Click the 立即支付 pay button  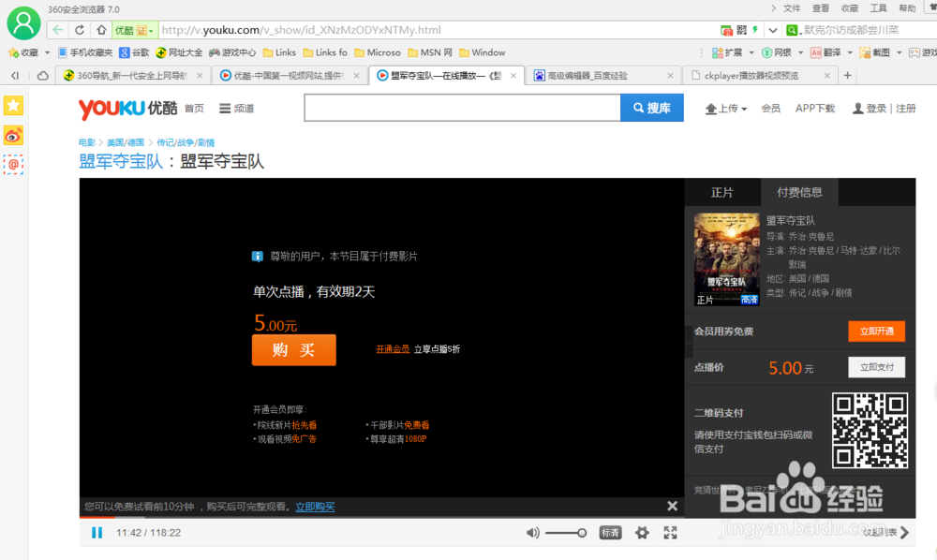pos(877,367)
